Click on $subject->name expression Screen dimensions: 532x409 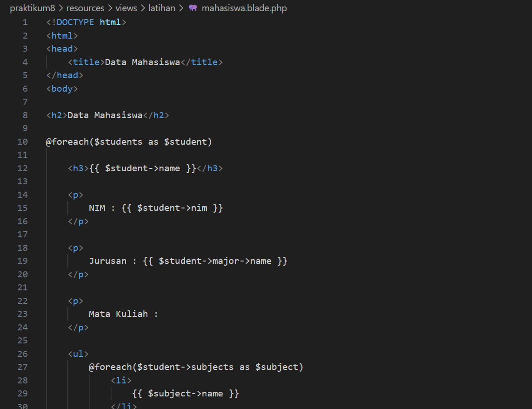click(x=186, y=393)
